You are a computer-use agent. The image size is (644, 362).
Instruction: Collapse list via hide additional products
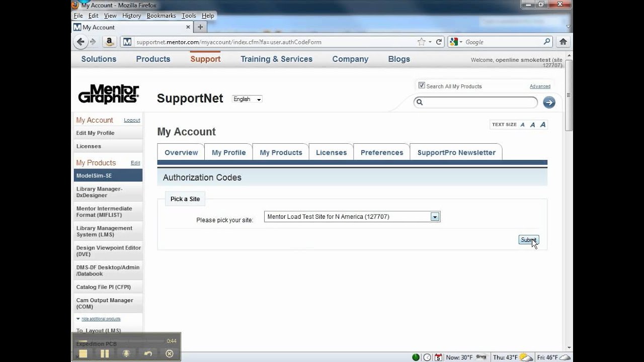tap(101, 319)
